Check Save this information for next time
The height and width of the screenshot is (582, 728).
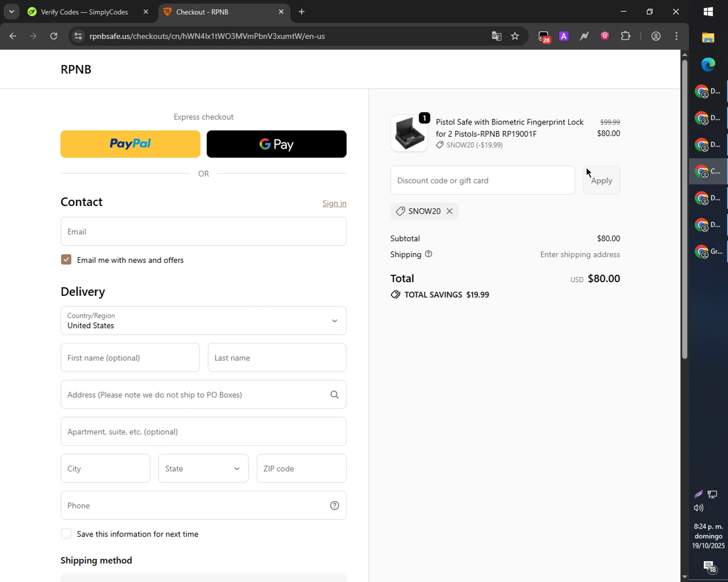(66, 533)
